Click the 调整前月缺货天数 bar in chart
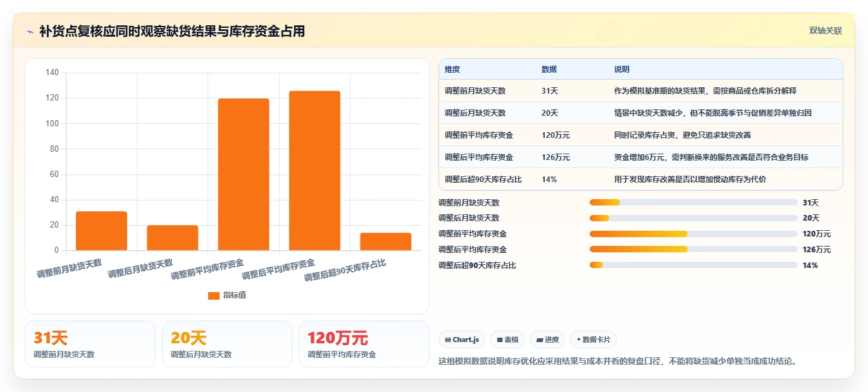Viewport: 868px width, 392px height. (101, 231)
